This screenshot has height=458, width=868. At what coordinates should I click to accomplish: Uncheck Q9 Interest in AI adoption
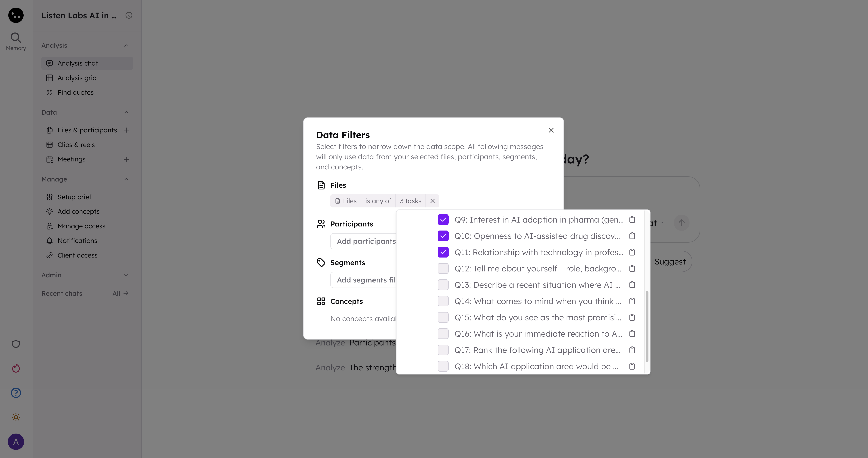tap(443, 219)
